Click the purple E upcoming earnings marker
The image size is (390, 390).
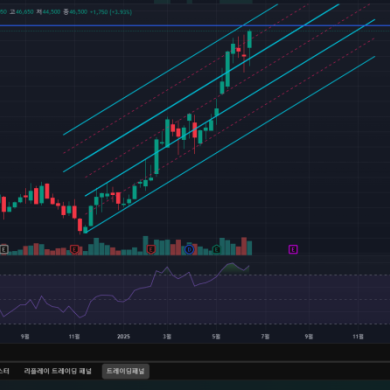click(x=293, y=249)
